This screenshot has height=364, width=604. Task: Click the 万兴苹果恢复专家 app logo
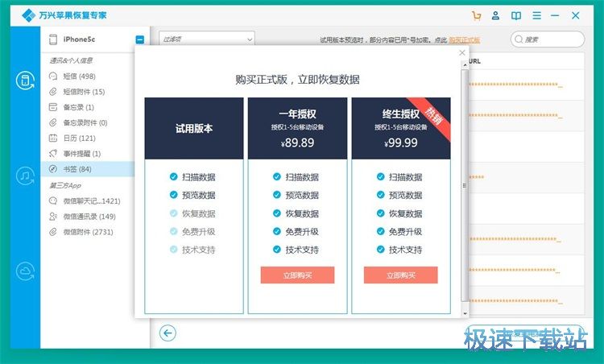pyautogui.click(x=64, y=15)
